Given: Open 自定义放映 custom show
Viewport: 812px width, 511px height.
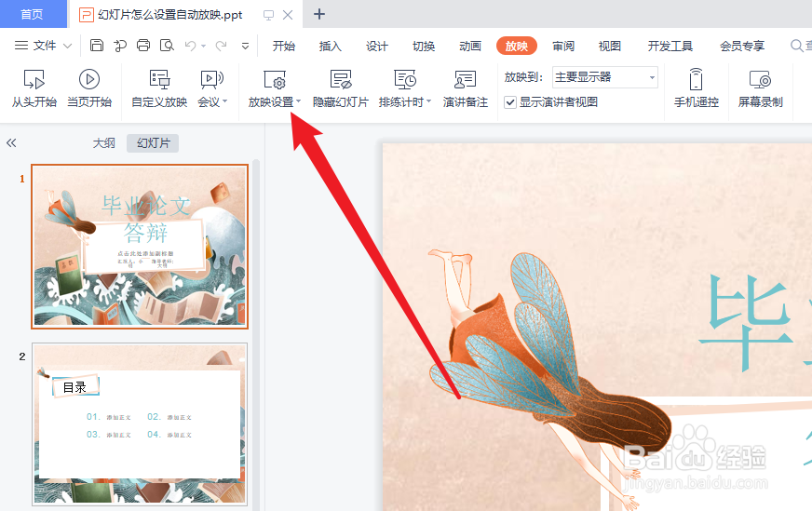Looking at the screenshot, I should tap(159, 88).
